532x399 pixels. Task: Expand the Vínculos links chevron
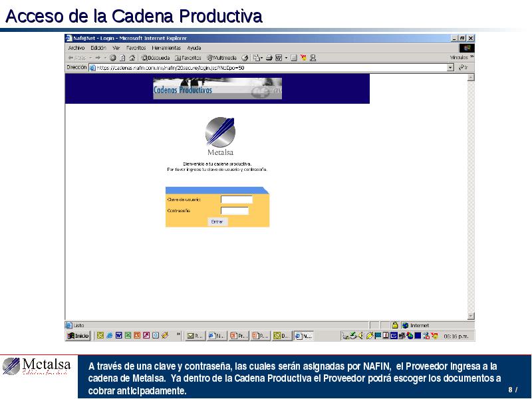tap(471, 57)
